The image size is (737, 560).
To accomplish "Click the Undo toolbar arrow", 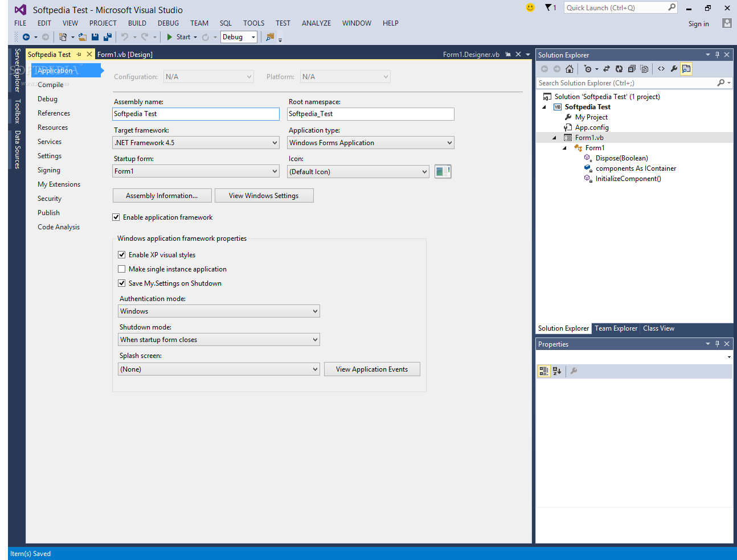I will tap(125, 37).
